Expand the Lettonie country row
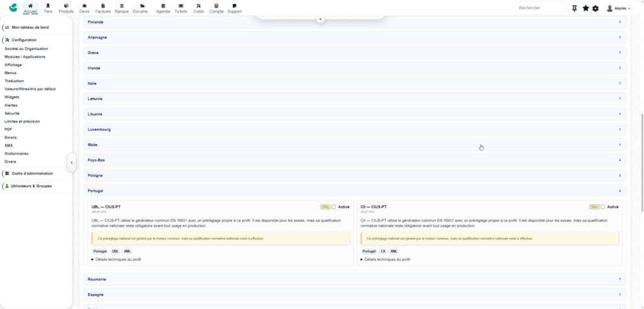 click(x=355, y=99)
